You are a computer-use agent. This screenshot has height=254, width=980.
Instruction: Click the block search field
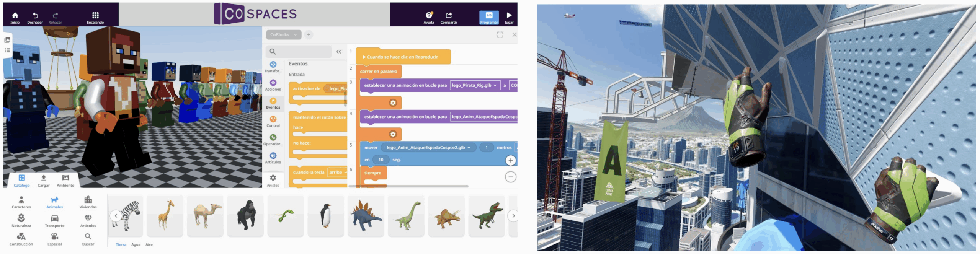(x=299, y=51)
